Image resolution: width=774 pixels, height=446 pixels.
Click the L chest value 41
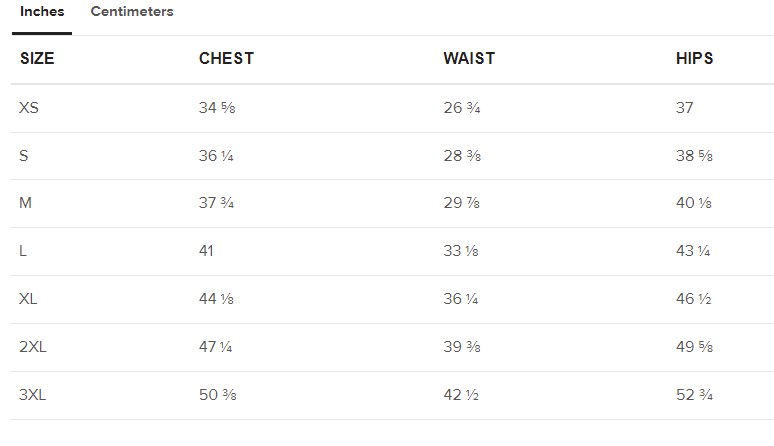click(206, 251)
